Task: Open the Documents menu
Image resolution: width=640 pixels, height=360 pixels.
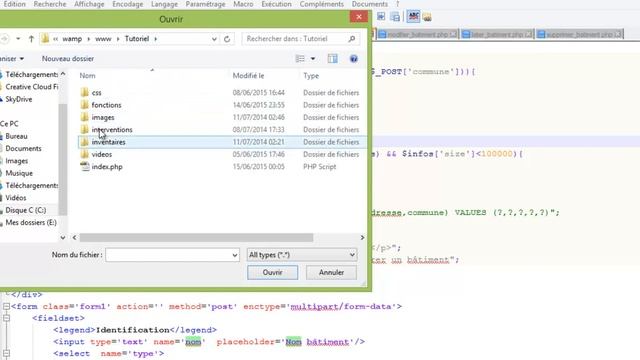Action: pyautogui.click(x=370, y=4)
